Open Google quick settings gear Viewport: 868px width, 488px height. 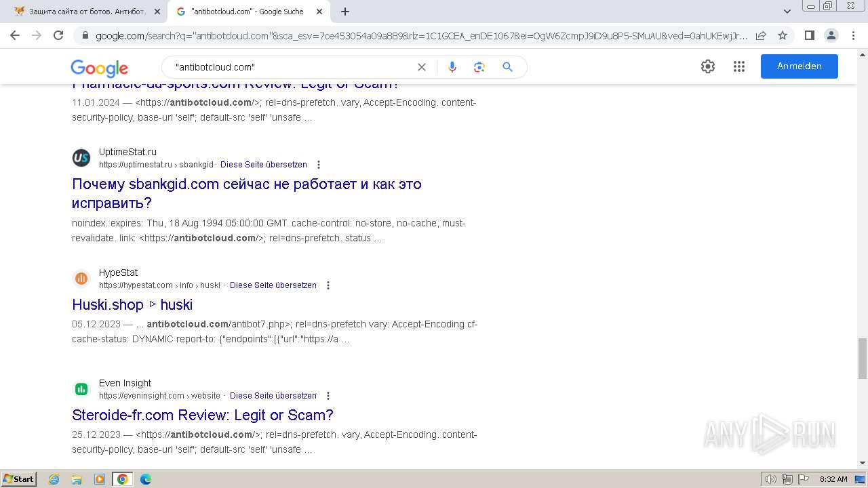[x=708, y=66]
